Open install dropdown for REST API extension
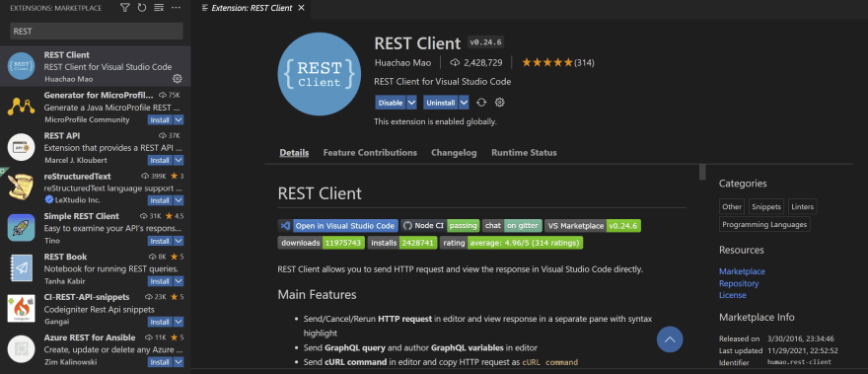 pyautogui.click(x=179, y=160)
